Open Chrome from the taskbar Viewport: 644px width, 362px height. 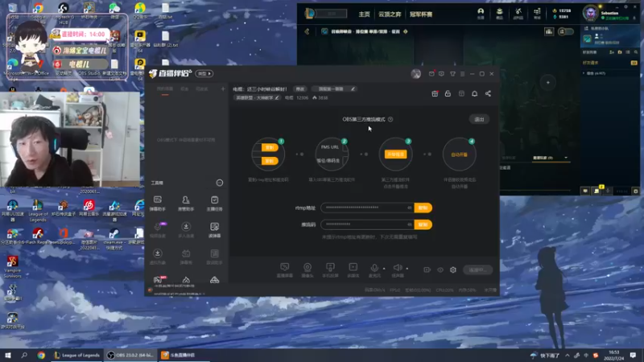[41, 356]
